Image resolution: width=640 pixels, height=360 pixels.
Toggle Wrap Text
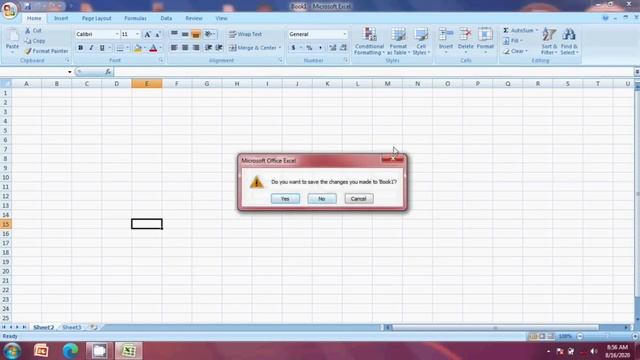click(x=245, y=34)
